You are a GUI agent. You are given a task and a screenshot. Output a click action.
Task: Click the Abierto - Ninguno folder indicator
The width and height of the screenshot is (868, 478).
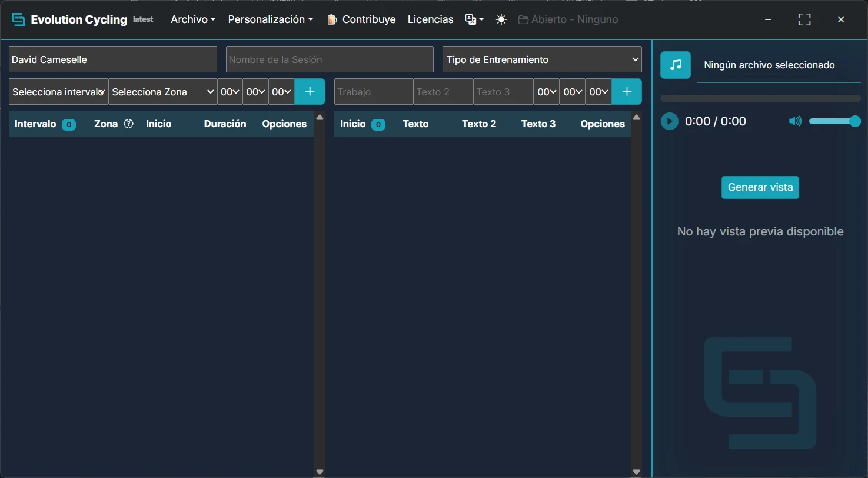(x=568, y=19)
